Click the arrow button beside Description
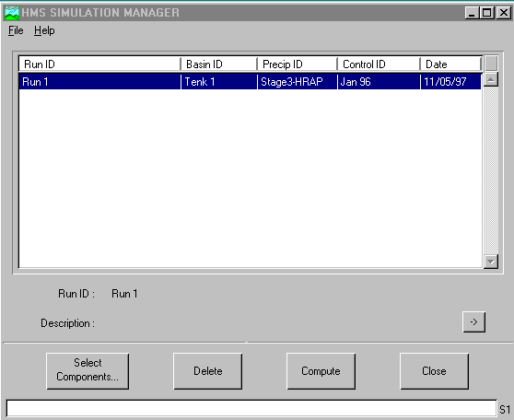 point(473,322)
